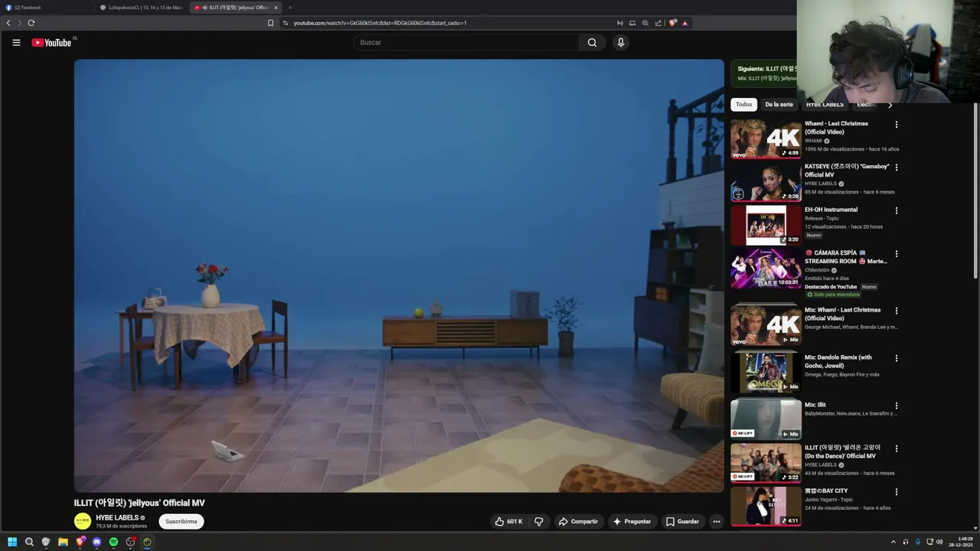The height and width of the screenshot is (551, 980).
Task: Bookmark this page from address bar
Action: point(270,23)
